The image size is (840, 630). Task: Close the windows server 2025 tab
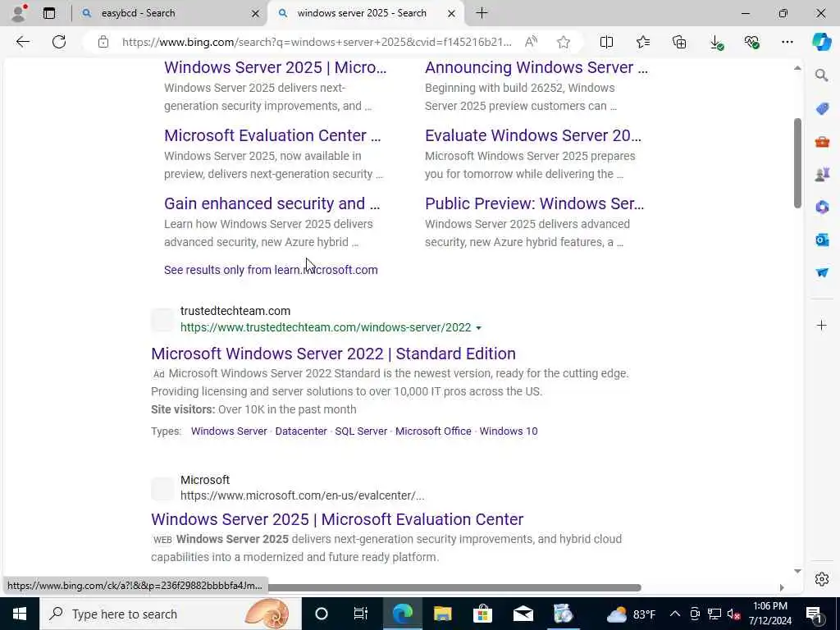(451, 13)
